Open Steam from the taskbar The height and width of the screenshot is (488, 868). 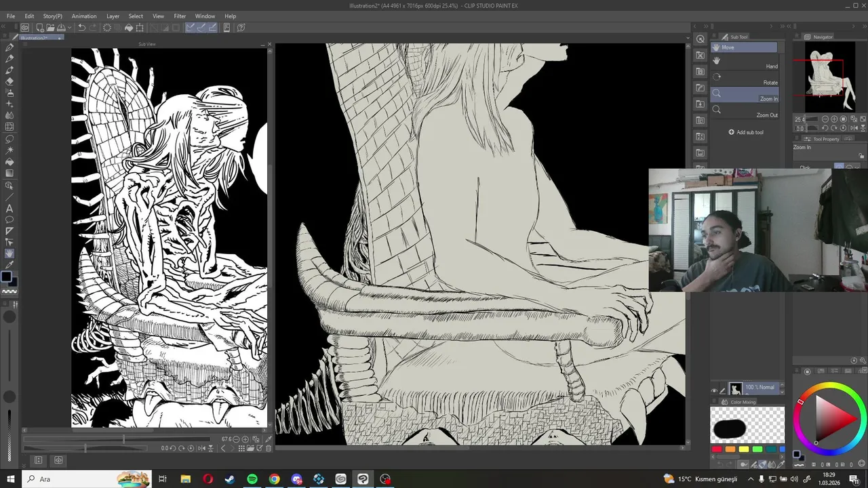(x=230, y=479)
